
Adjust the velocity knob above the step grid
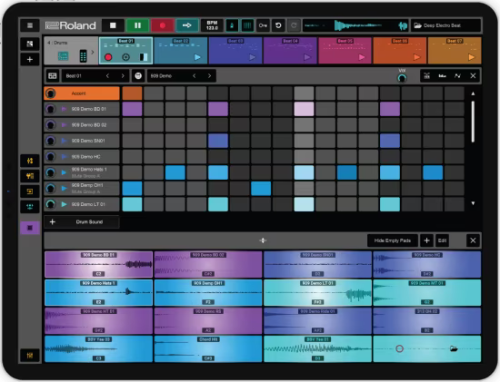pos(402,78)
